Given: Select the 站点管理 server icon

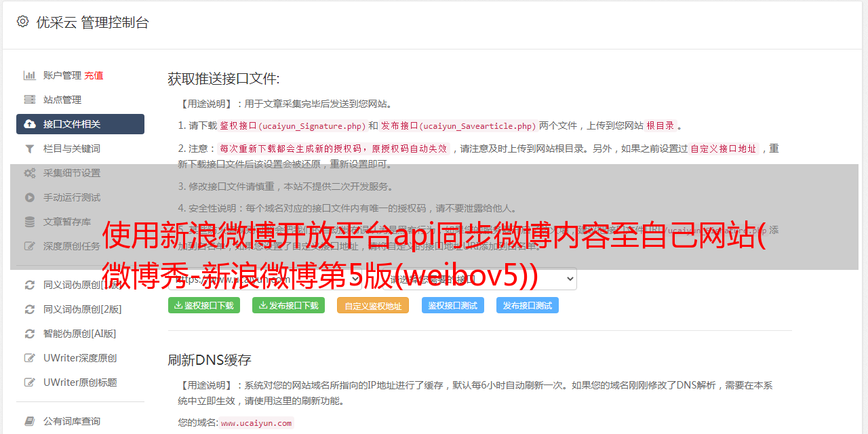Looking at the screenshot, I should point(30,100).
